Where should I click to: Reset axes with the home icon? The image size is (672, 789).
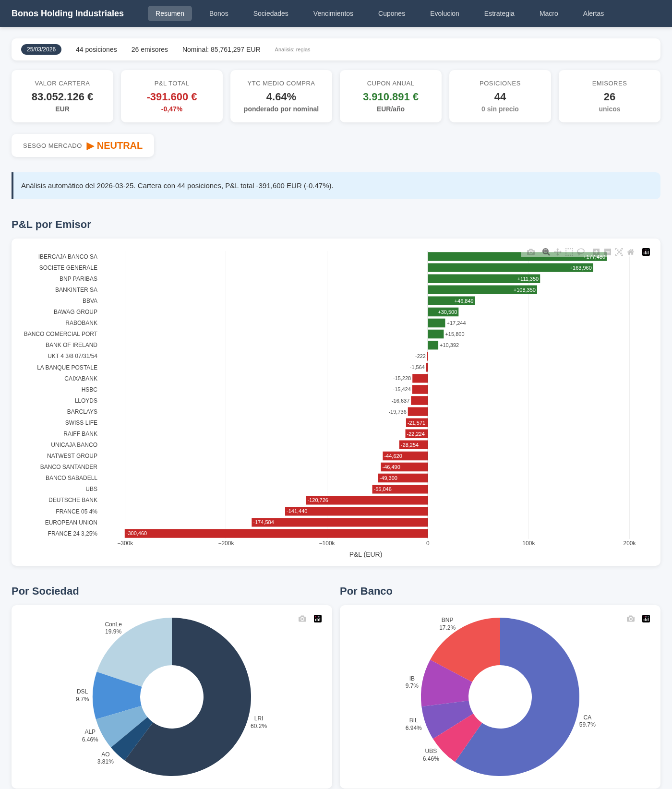[631, 252]
